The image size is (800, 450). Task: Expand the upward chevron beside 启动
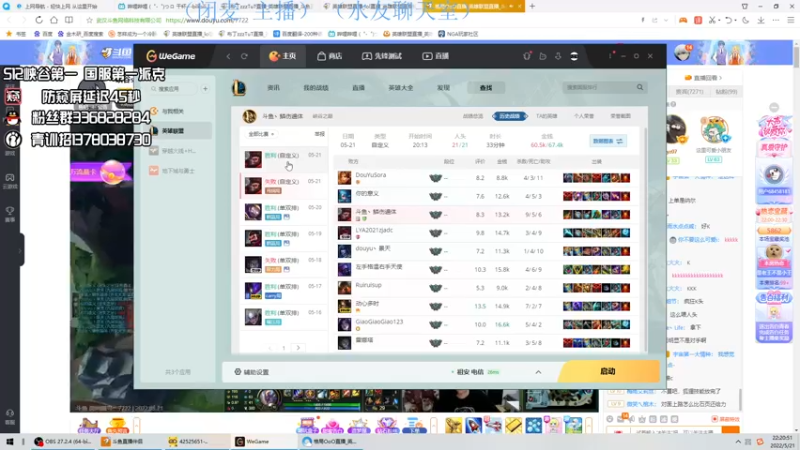click(538, 372)
